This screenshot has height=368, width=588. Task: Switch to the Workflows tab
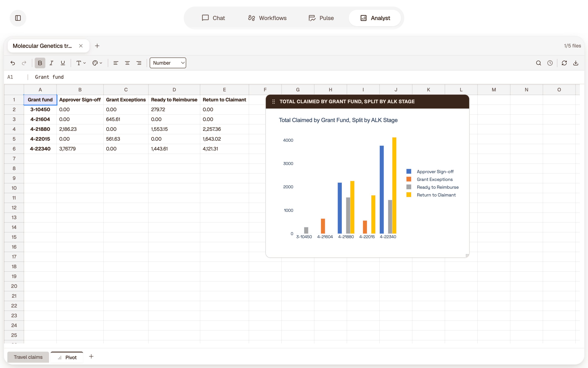(267, 18)
